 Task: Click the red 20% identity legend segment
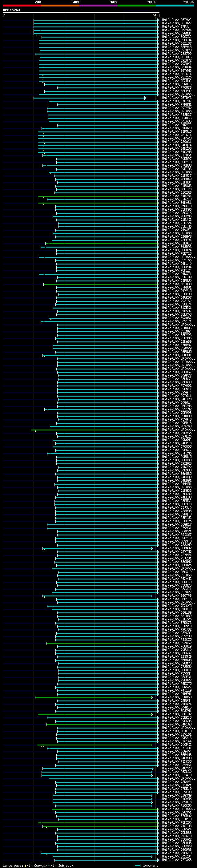tap(22, 6)
